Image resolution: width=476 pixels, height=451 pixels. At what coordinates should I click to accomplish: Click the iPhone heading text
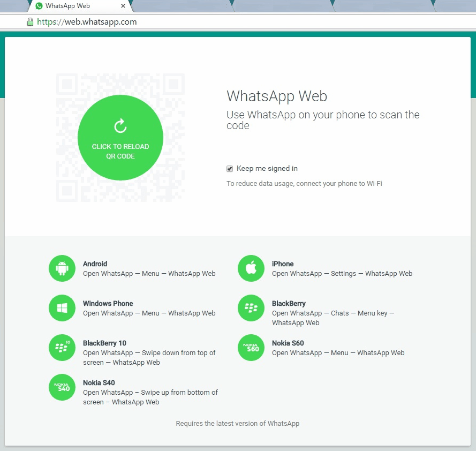[x=283, y=264]
